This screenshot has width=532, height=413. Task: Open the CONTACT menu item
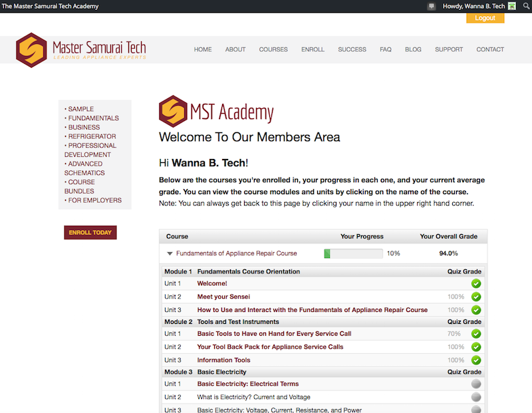[x=490, y=49]
